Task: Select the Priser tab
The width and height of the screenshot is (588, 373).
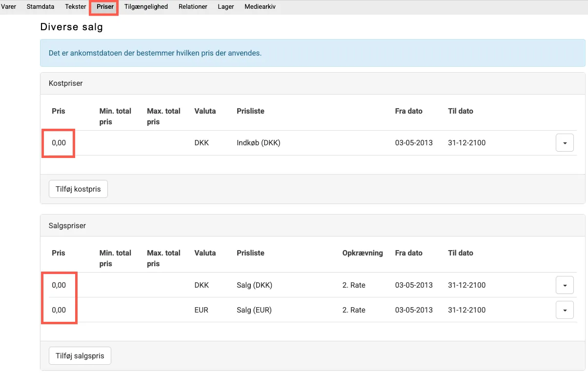Action: tap(105, 7)
